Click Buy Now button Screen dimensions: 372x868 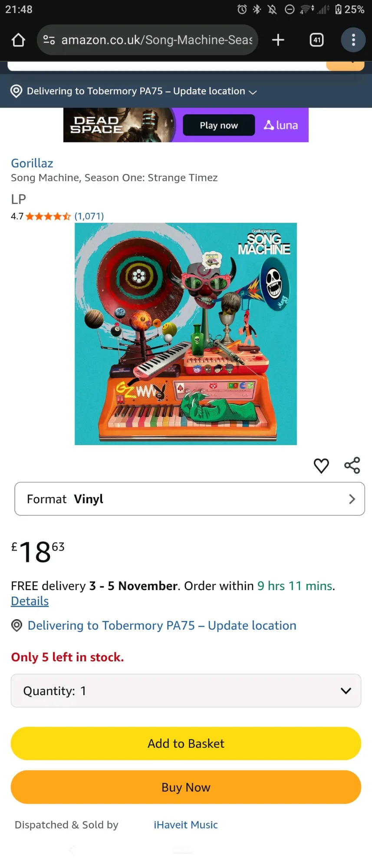click(186, 787)
